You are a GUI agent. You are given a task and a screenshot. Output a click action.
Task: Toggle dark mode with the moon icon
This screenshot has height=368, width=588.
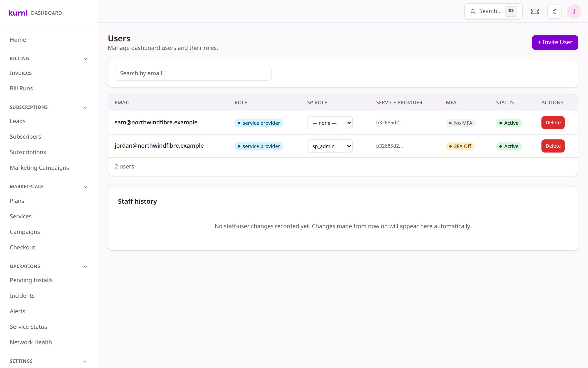coord(555,11)
